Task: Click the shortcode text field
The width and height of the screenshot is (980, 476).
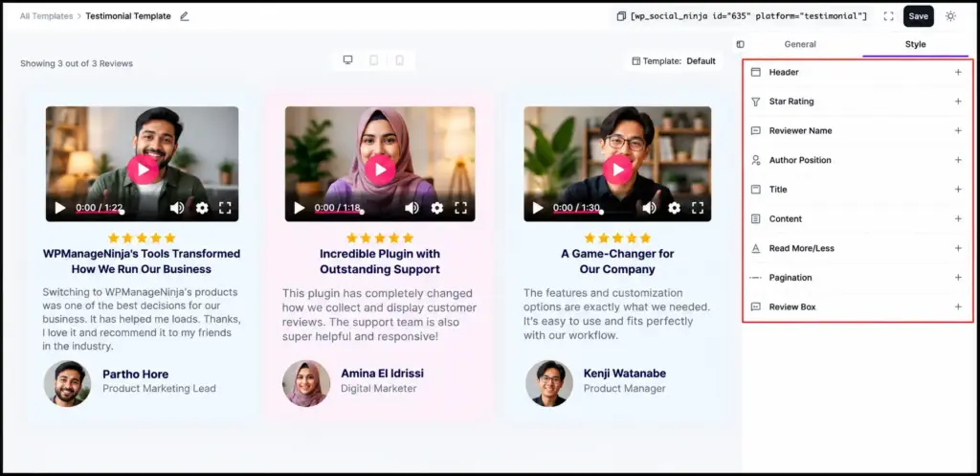Action: (748, 16)
